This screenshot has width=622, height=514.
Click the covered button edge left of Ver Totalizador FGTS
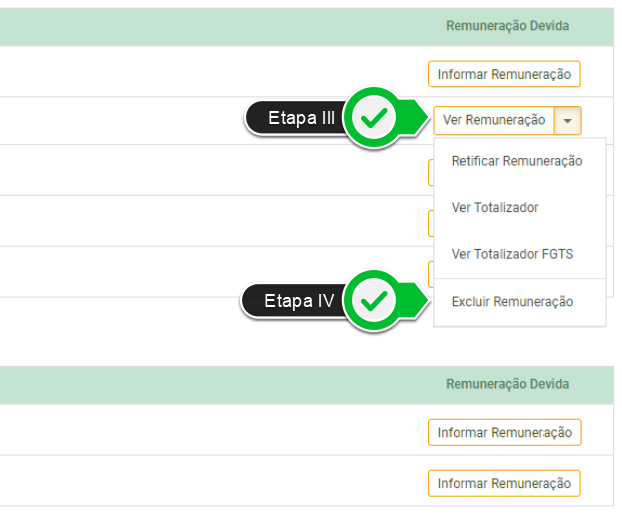pyautogui.click(x=431, y=273)
